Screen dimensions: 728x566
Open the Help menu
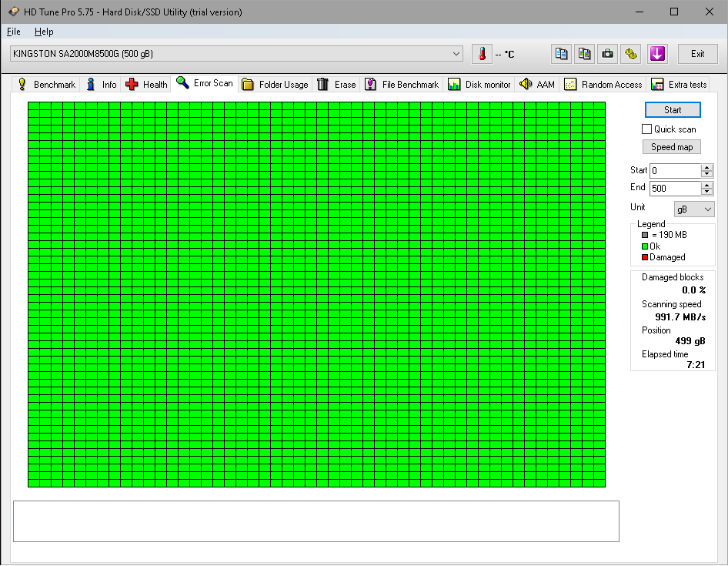(44, 32)
